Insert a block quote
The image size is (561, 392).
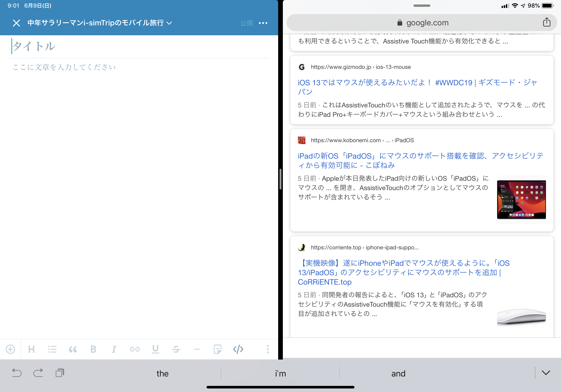coord(73,349)
